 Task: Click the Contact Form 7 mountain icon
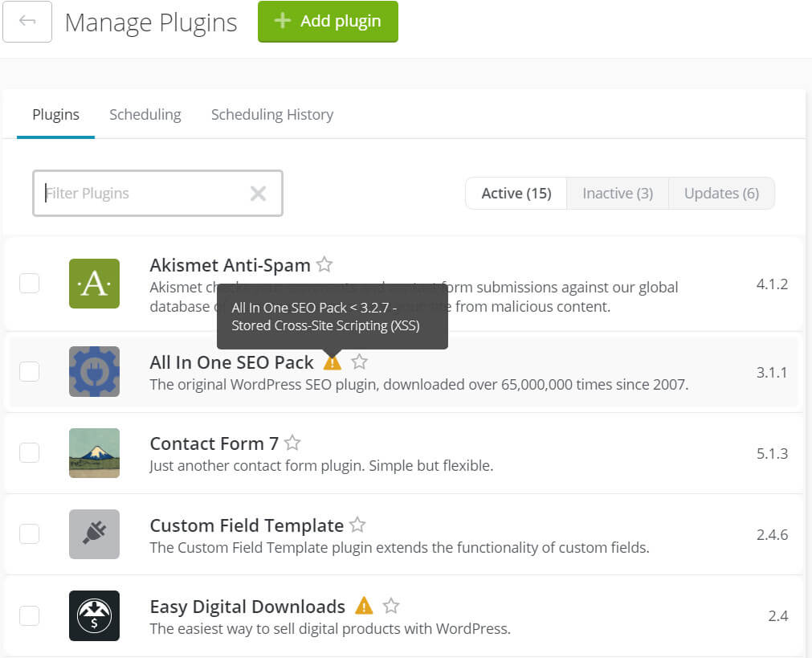pyautogui.click(x=94, y=453)
